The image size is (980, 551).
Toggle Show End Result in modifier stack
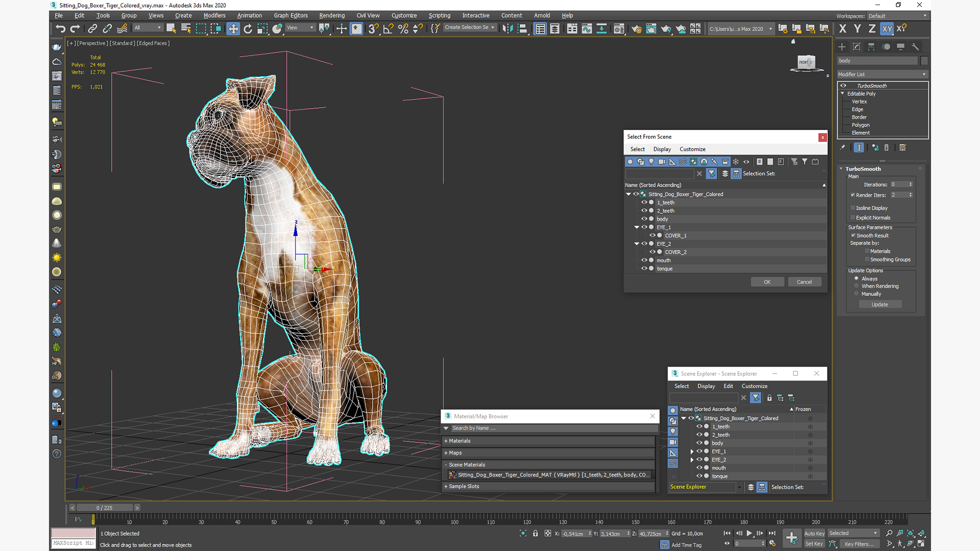[859, 147]
